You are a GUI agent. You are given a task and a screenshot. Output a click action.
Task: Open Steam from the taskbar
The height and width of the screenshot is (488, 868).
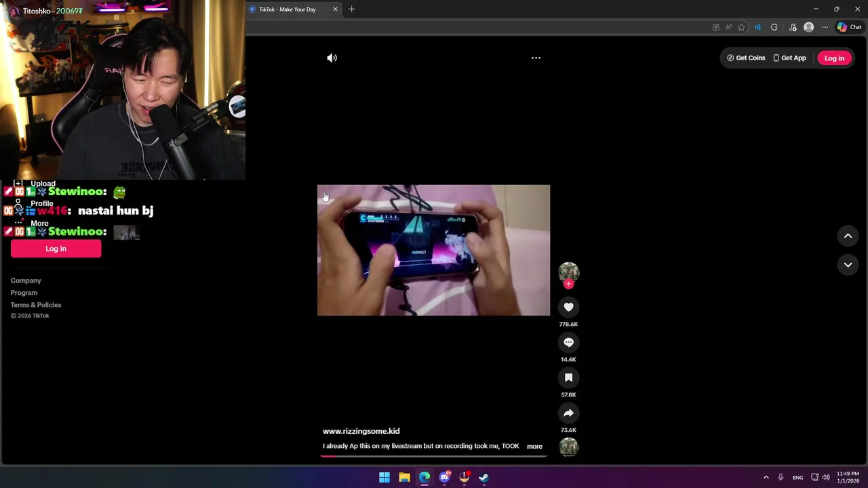point(484,477)
